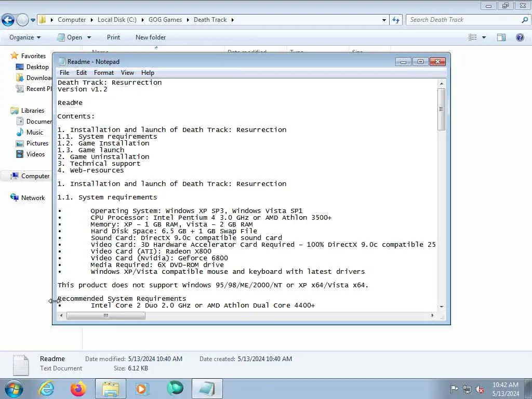Viewport: 532px width, 399px height.
Task: Click the 'Death Track: Resurrection' title line
Action: (110, 83)
